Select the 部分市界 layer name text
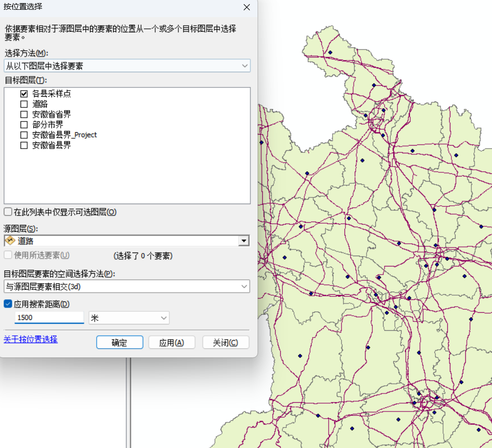The width and height of the screenshot is (492, 448). pyautogui.click(x=48, y=124)
